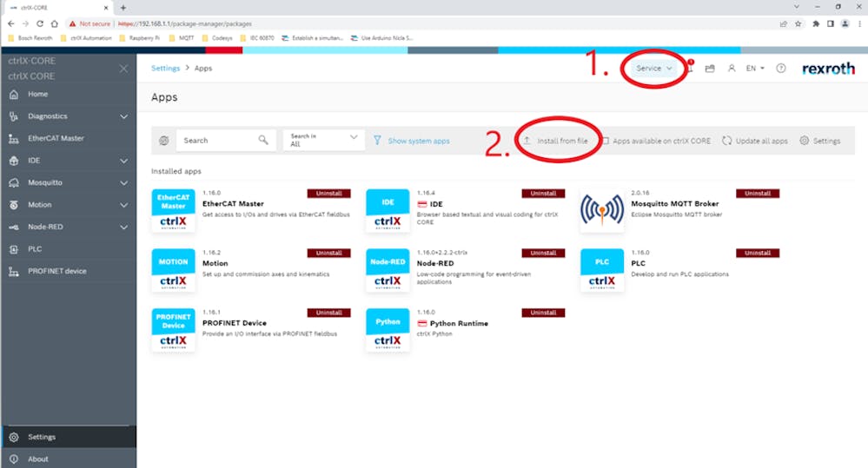
Task: Click the IDE globe icon in sidebar
Action: (14, 161)
